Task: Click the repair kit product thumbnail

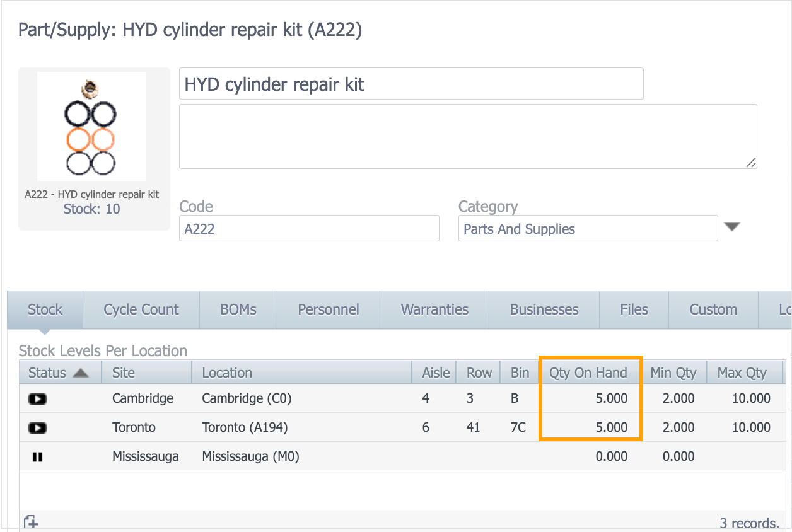Action: 91,127
